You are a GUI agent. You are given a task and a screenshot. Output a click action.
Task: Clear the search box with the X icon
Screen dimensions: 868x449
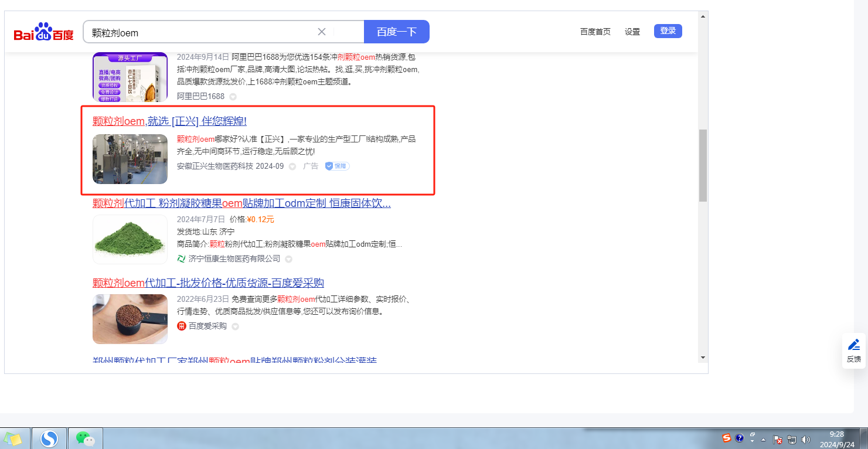[x=322, y=32]
